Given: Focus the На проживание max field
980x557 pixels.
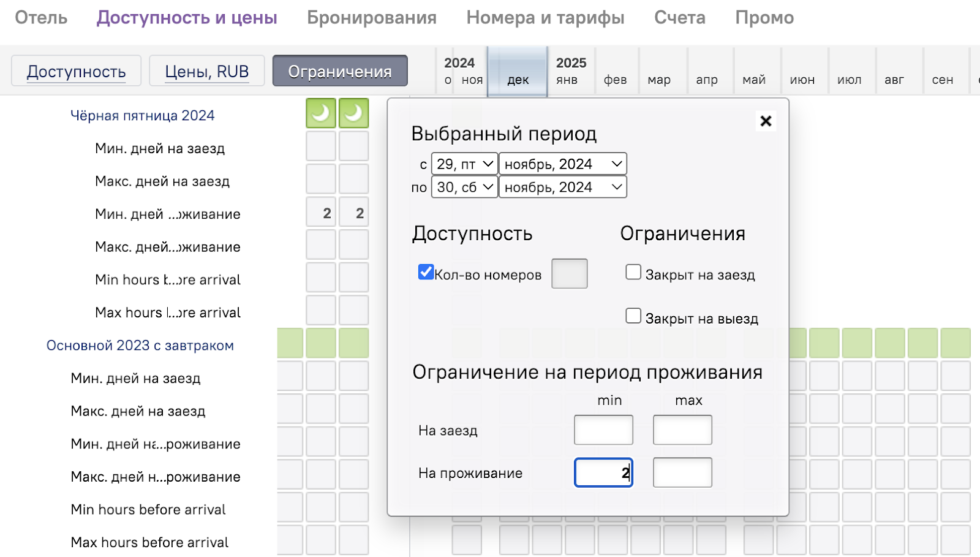Looking at the screenshot, I should [682, 472].
